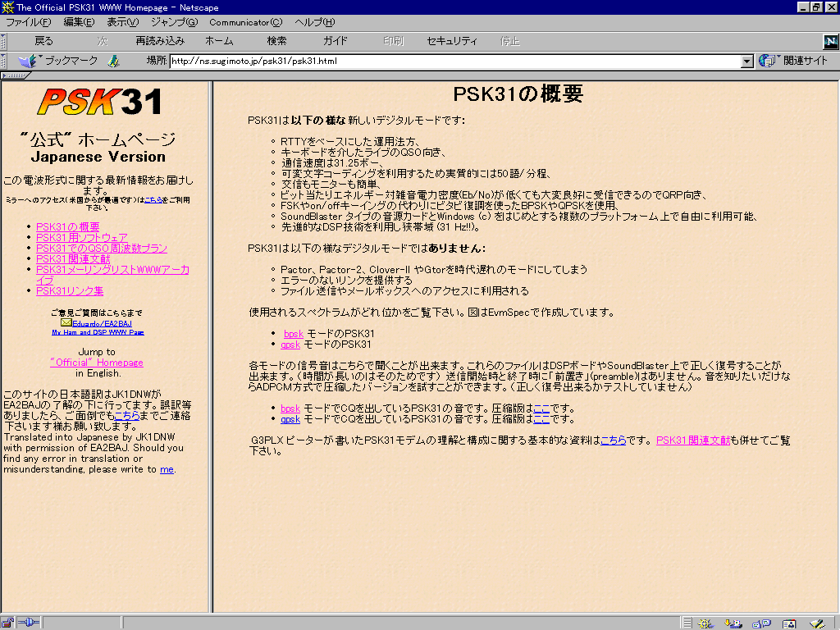Go back with the 戻る button

pos(44,41)
